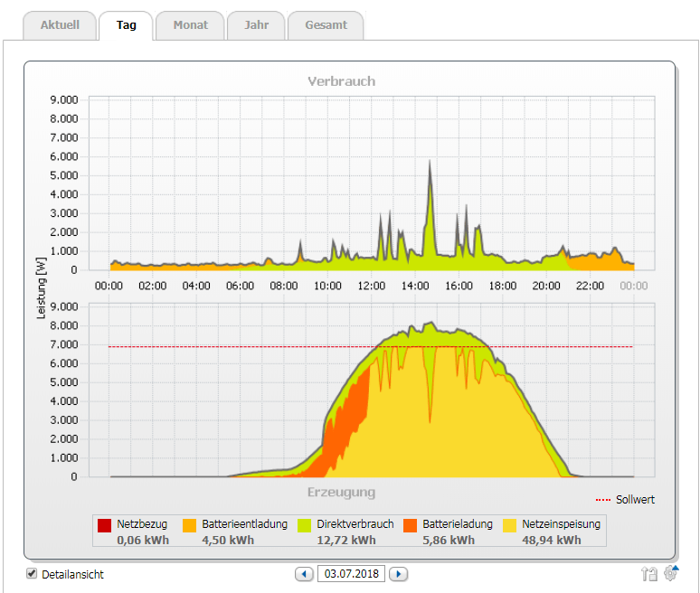Click the 0,06 kWh value
Image resolution: width=700 pixels, height=593 pixels.
pyautogui.click(x=143, y=541)
